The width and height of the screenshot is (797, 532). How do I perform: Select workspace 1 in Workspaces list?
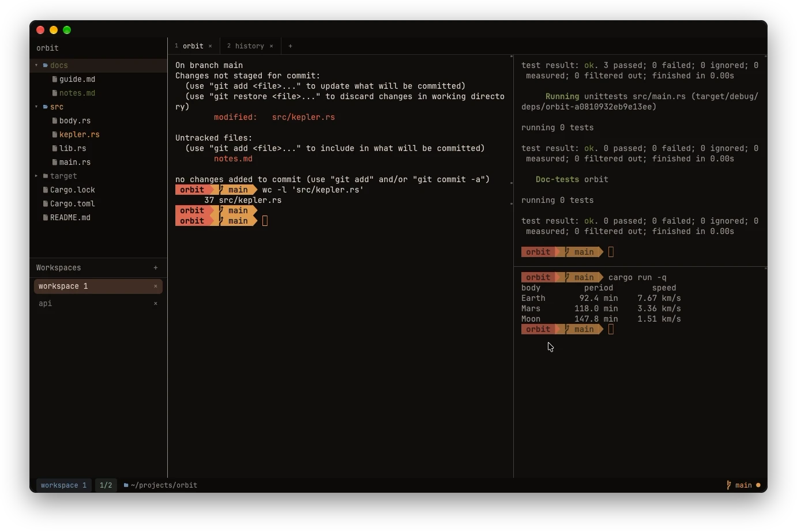tap(98, 286)
